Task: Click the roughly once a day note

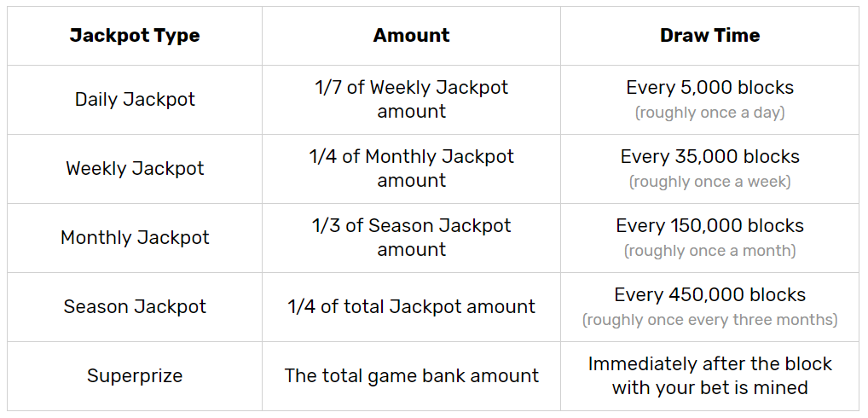Action: pyautogui.click(x=709, y=113)
